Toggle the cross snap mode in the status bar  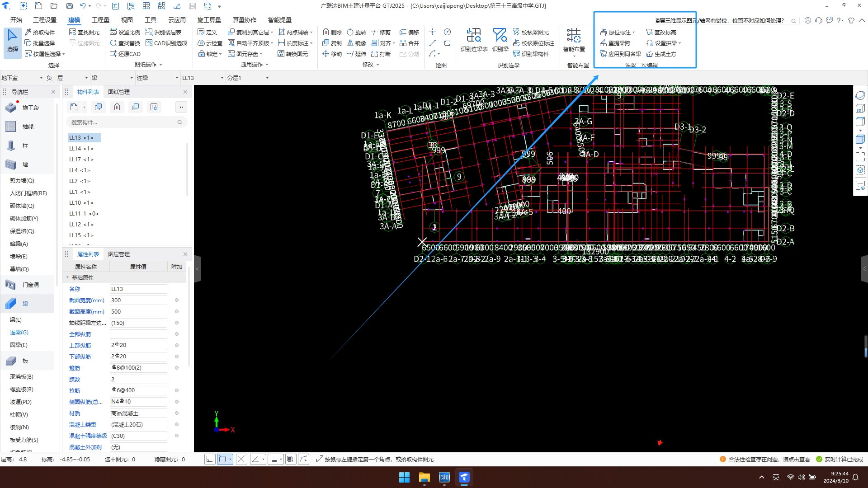click(241, 459)
